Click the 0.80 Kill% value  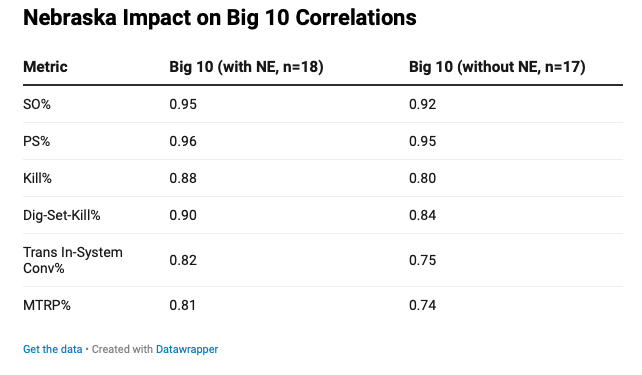click(423, 178)
